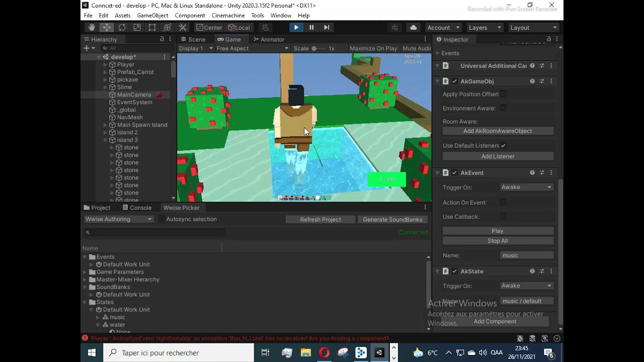Click the add object plus icon in Hierarchy

point(87,48)
